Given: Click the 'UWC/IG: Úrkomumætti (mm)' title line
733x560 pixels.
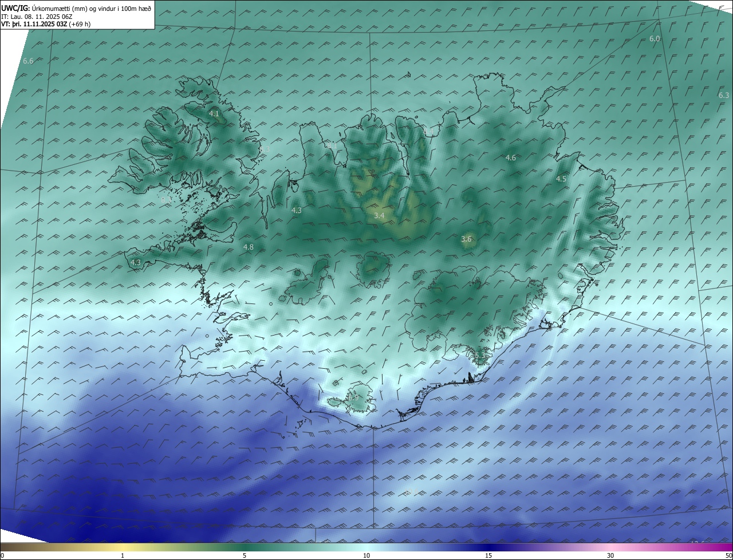Looking at the screenshot, I should pos(76,9).
